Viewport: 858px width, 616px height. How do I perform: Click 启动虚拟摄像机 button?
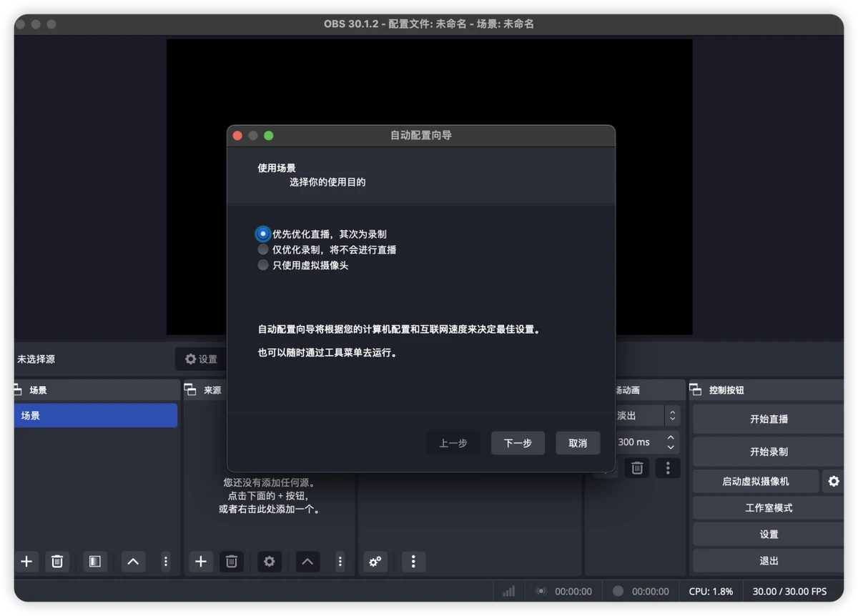point(756,482)
